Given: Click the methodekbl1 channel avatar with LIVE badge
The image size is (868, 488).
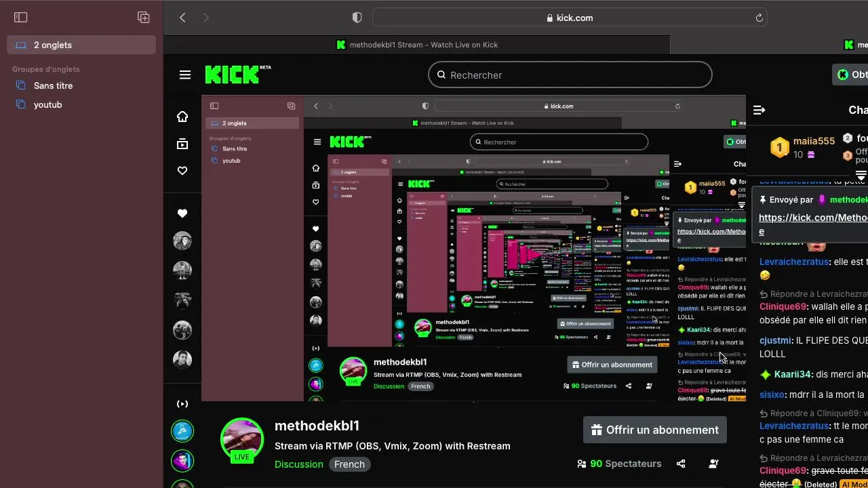Looking at the screenshot, I should point(242,439).
